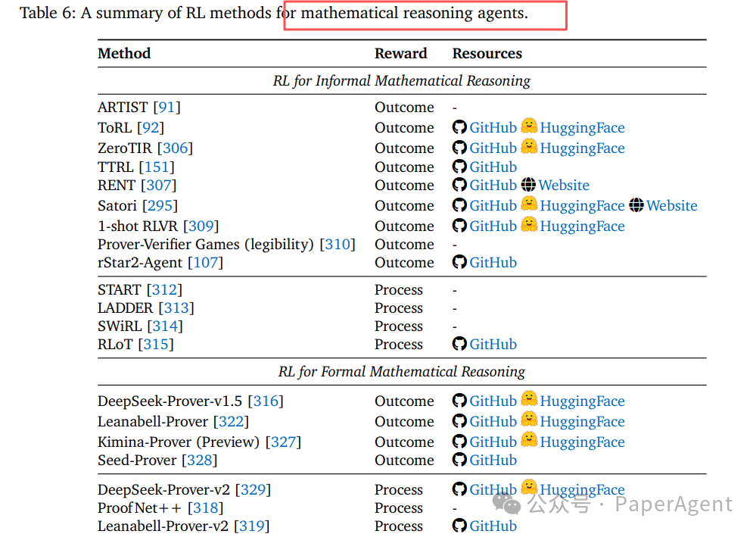This screenshot has width=756, height=534.
Task: Click the GitHub octocat icon in the ZeroTIR row
Action: coord(459,148)
